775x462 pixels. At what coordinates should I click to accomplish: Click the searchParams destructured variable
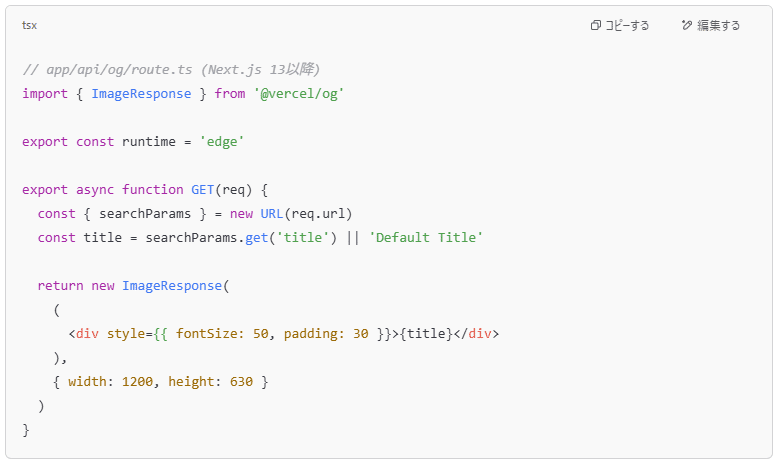[x=145, y=213]
